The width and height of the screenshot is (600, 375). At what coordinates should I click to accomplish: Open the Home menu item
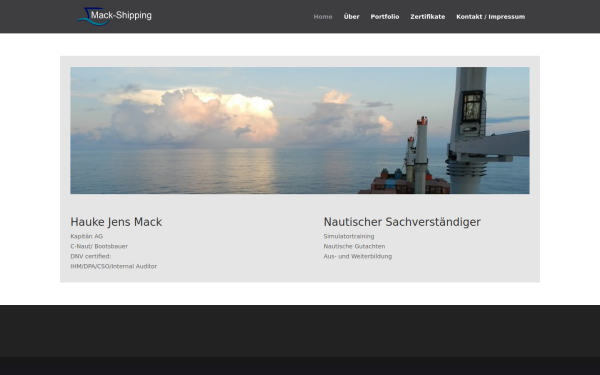point(323,17)
